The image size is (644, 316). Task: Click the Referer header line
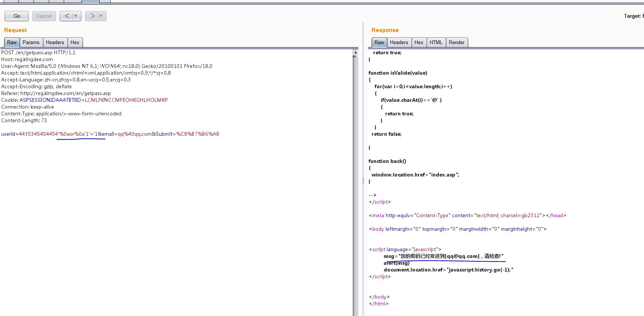(56, 94)
